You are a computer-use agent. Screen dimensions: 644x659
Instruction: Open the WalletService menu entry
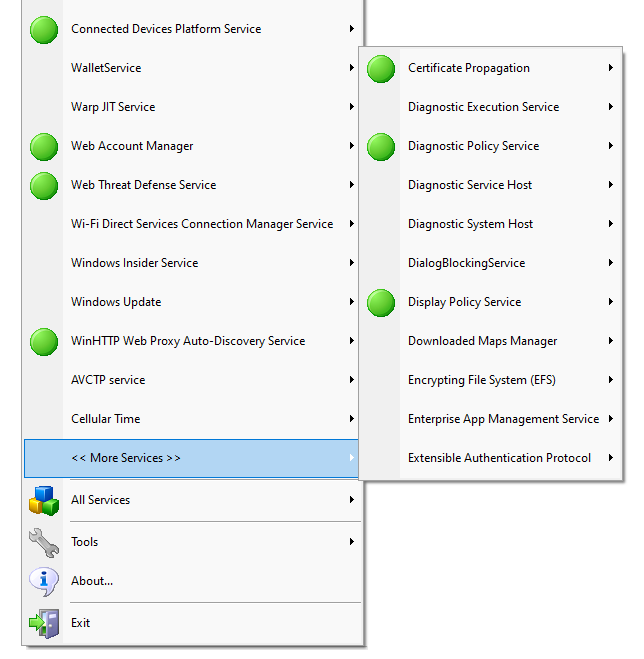click(191, 68)
